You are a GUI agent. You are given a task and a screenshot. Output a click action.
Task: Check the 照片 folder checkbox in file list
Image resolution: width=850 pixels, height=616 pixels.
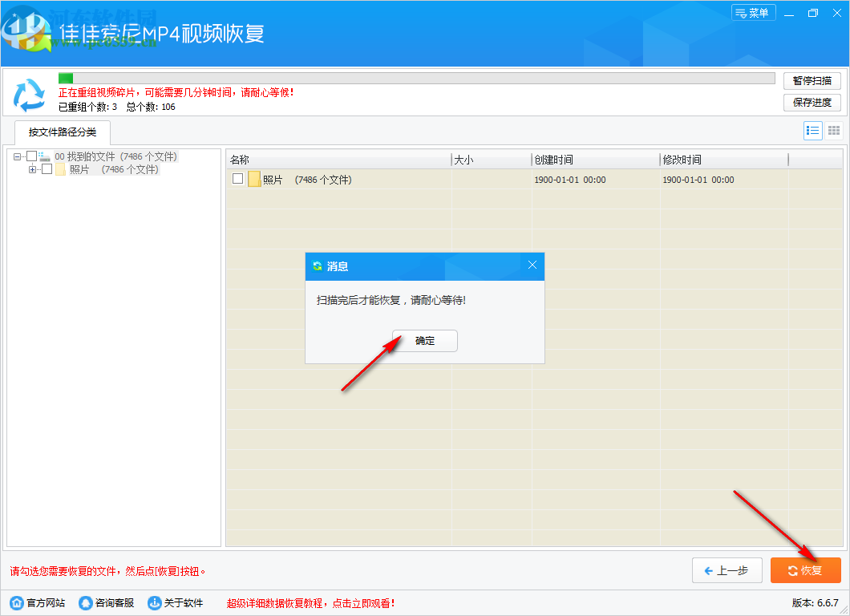[237, 178]
